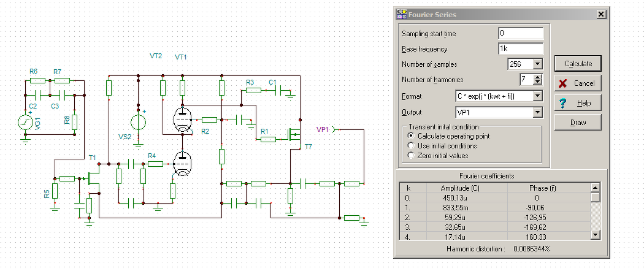The width and height of the screenshot is (644, 271).
Task: Close the Fourier Series dialog
Action: (601, 14)
